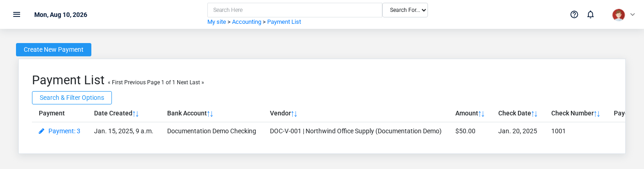Click the Northwind Office Supply vendor cell
This screenshot has height=169, width=644.
coord(356,131)
